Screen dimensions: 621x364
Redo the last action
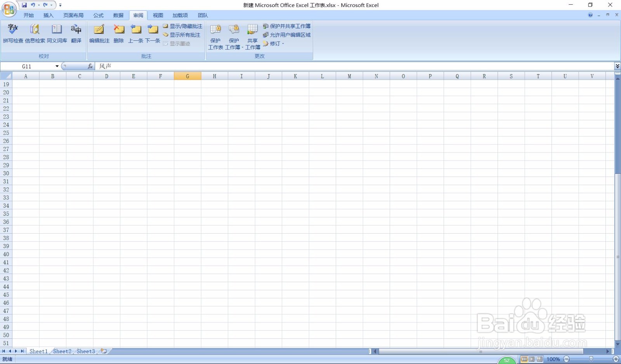click(x=45, y=5)
